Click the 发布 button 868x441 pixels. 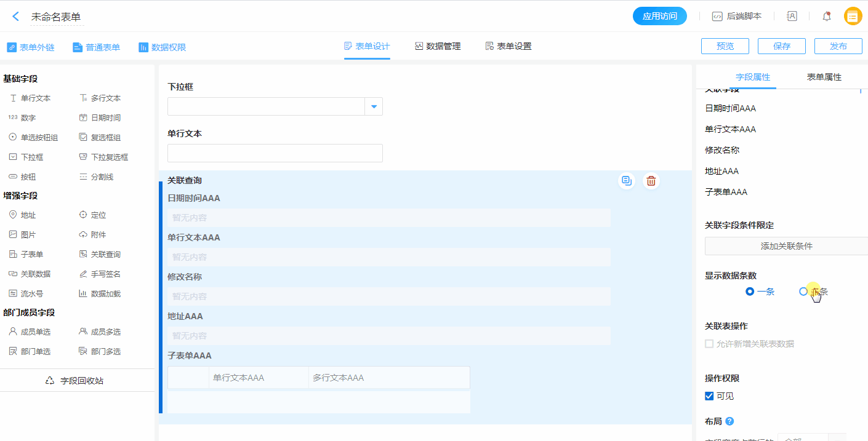click(x=838, y=46)
